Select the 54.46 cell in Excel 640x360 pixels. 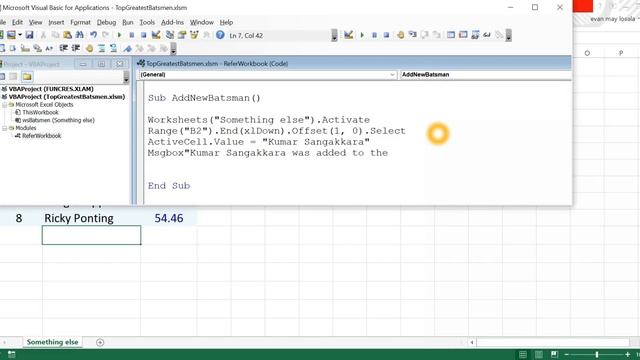point(169,218)
